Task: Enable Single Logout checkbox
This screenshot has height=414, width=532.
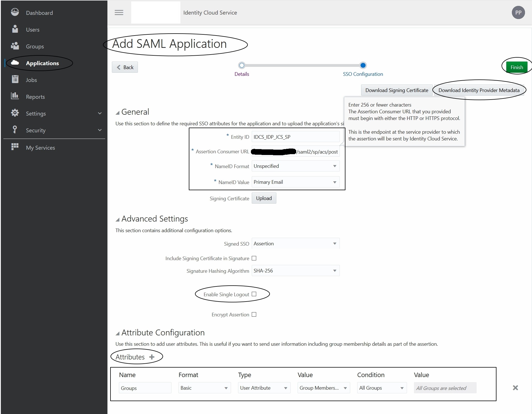Action: tap(254, 294)
